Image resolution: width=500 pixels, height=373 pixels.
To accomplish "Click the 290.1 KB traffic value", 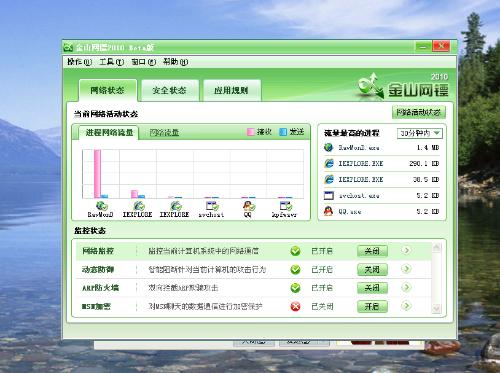I will pos(424,163).
